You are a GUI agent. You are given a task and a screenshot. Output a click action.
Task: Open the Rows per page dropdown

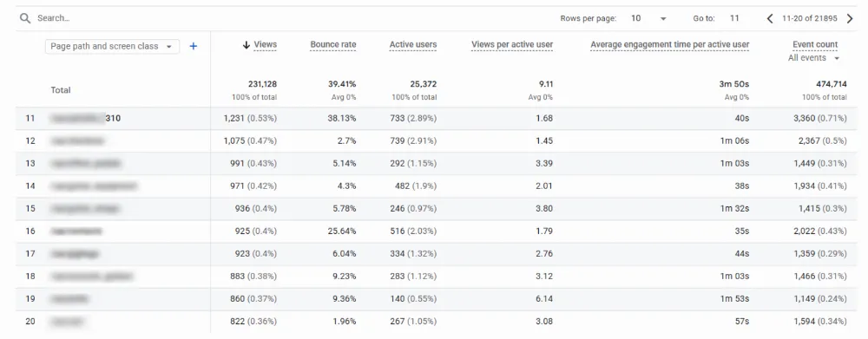pyautogui.click(x=648, y=18)
